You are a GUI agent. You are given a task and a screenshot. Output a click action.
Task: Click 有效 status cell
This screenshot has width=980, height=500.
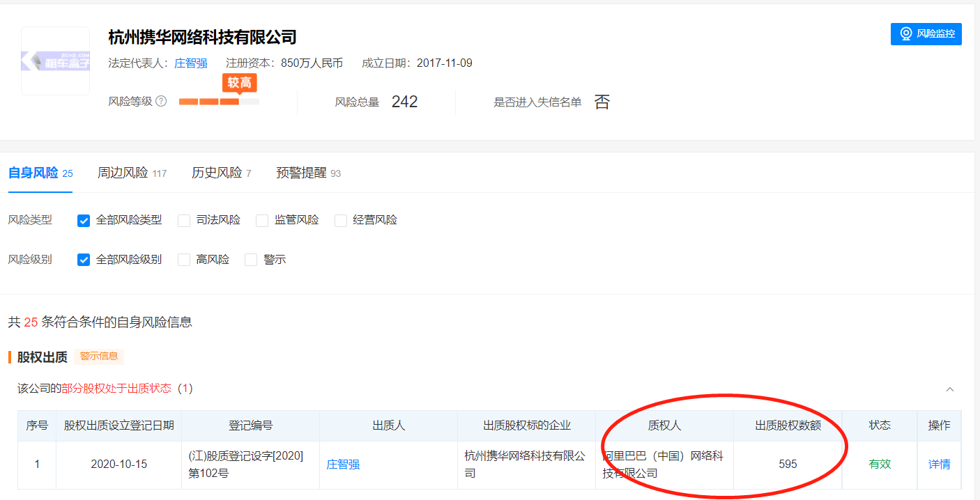tap(880, 464)
